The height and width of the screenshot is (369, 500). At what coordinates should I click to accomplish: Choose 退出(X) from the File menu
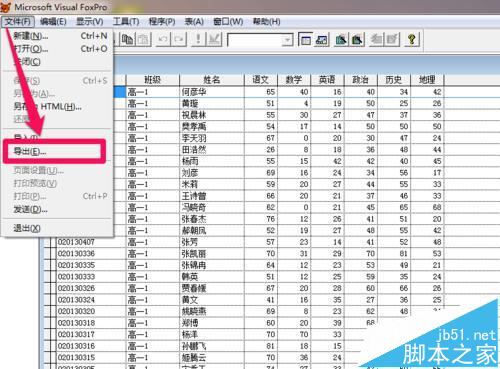click(57, 228)
